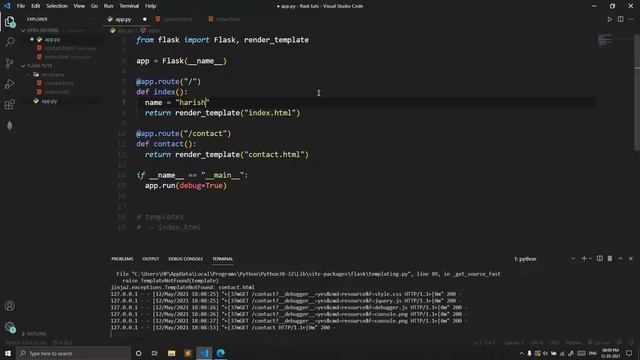Click the new terminal plus icon
The width and height of the screenshot is (640, 360).
point(584,259)
